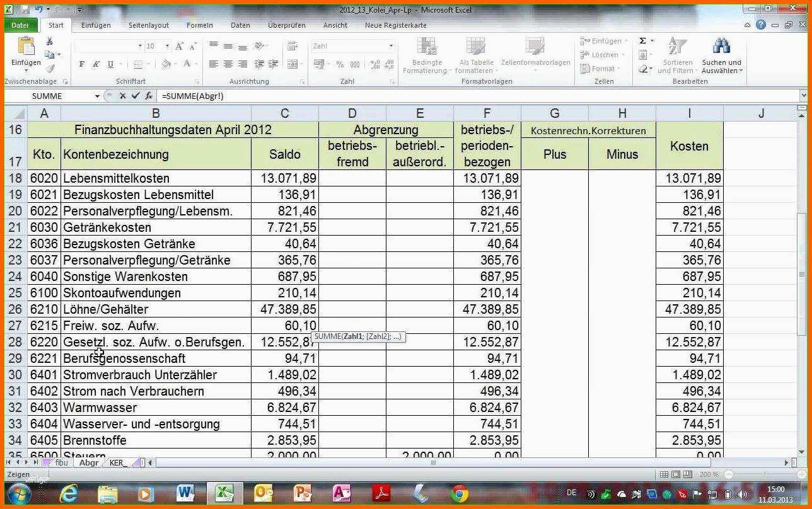Apply percent number format
The width and height of the screenshot is (812, 509).
tap(340, 64)
